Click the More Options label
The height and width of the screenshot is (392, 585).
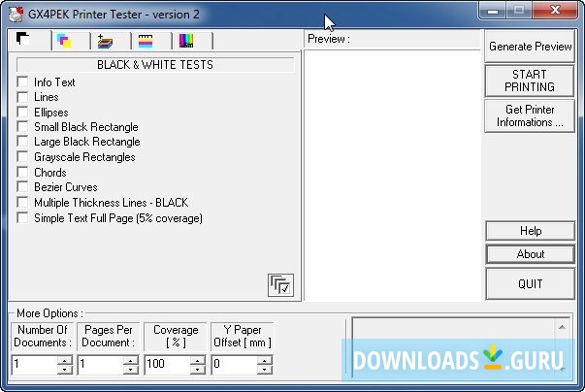(x=49, y=313)
